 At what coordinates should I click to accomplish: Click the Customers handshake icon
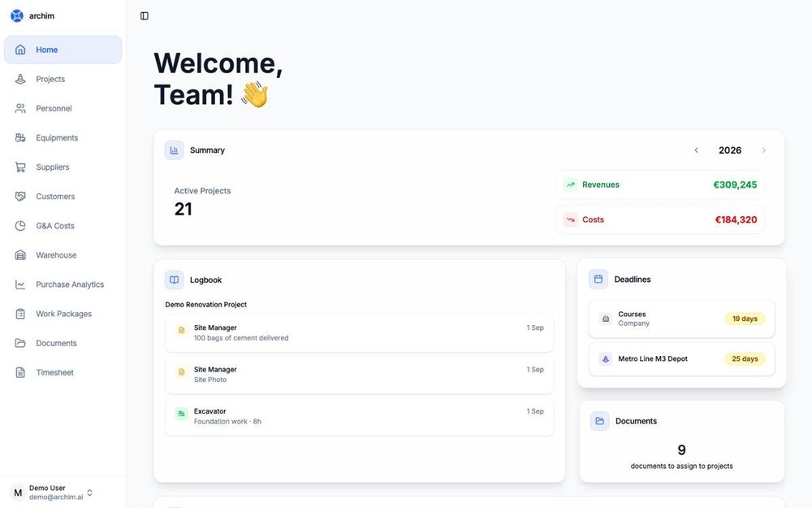pos(20,197)
